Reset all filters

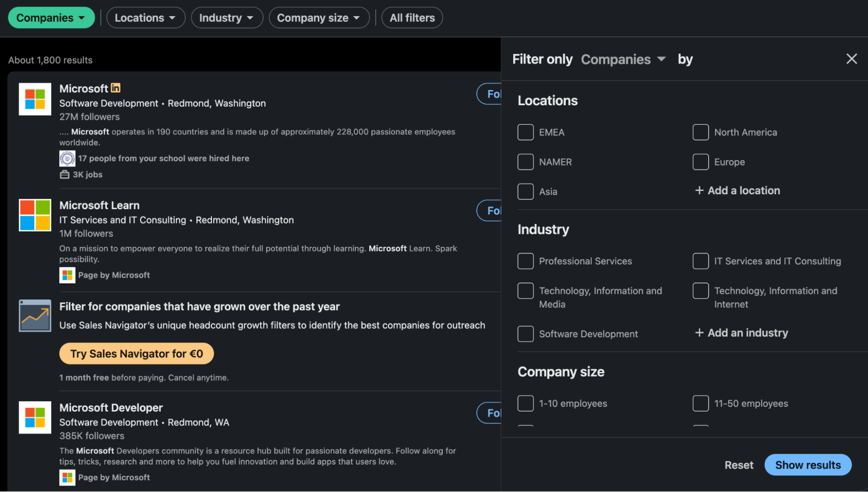pyautogui.click(x=739, y=465)
